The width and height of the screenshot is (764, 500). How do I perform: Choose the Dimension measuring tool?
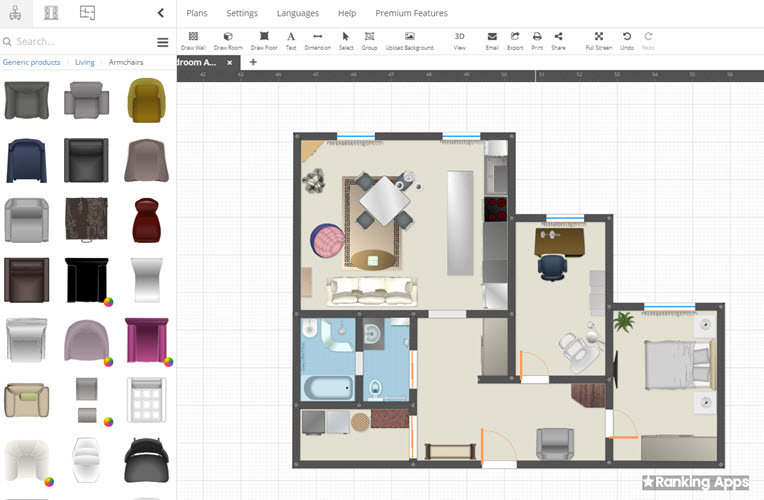click(317, 40)
